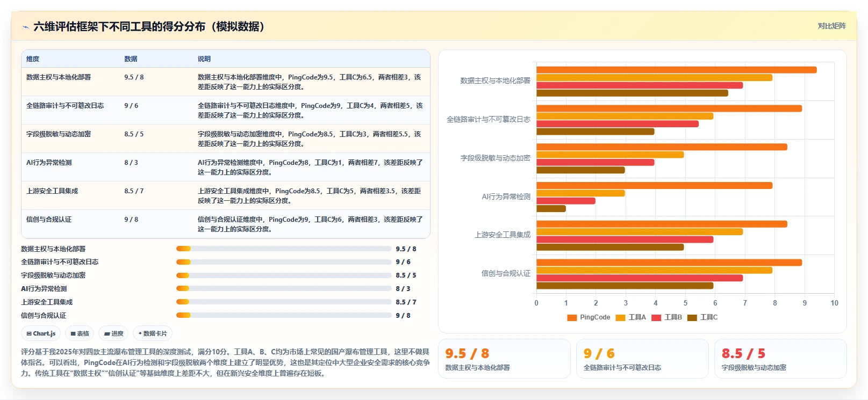The image size is (868, 400).
Task: Open the 9 / 6 data card
Action: 642,359
